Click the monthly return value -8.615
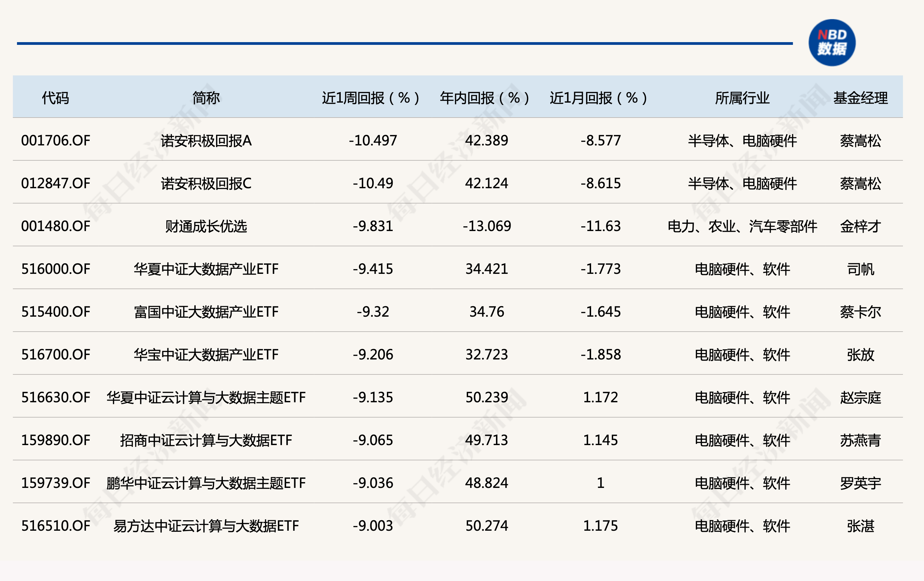 pos(601,183)
